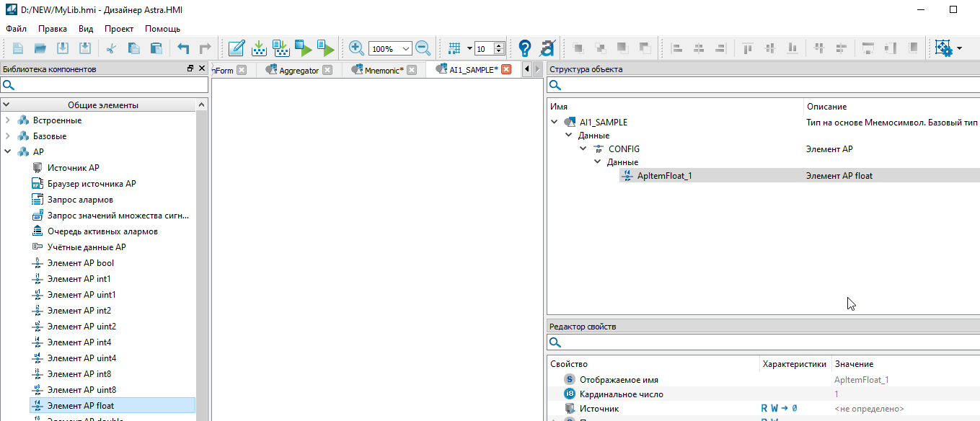Collapse the CONFIG node in object structure
This screenshot has width=980, height=421.
[x=583, y=149]
